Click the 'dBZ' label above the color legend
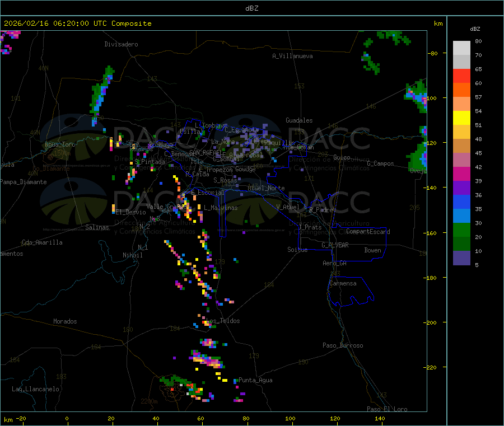Image resolution: width=504 pixels, height=426 pixels. pos(475,29)
